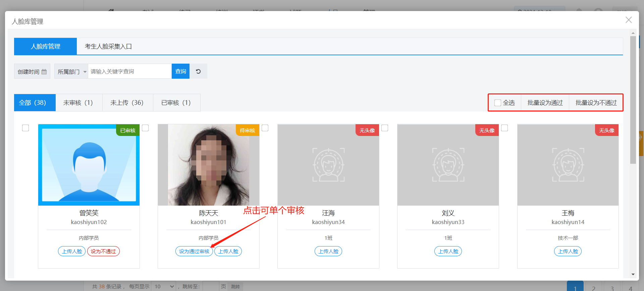Click 曾笑笑's avatar picture
This screenshot has width=644, height=291.
click(89, 165)
